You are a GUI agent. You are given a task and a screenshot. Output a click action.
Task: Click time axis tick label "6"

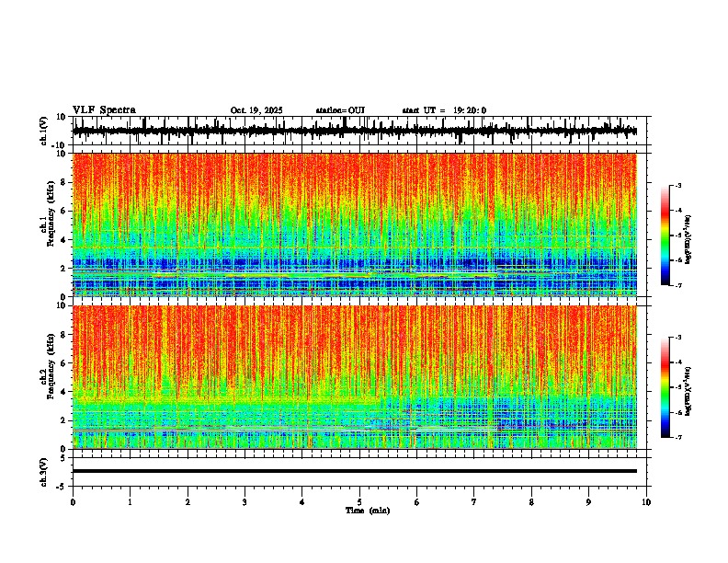(x=416, y=502)
